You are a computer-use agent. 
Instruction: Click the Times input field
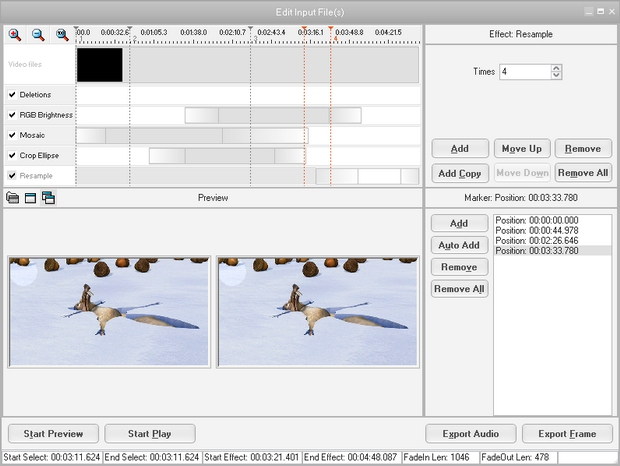coord(525,72)
